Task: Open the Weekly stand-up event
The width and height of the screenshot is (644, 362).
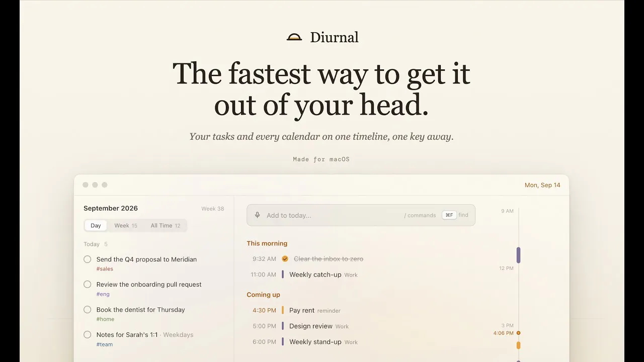Action: 315,341
